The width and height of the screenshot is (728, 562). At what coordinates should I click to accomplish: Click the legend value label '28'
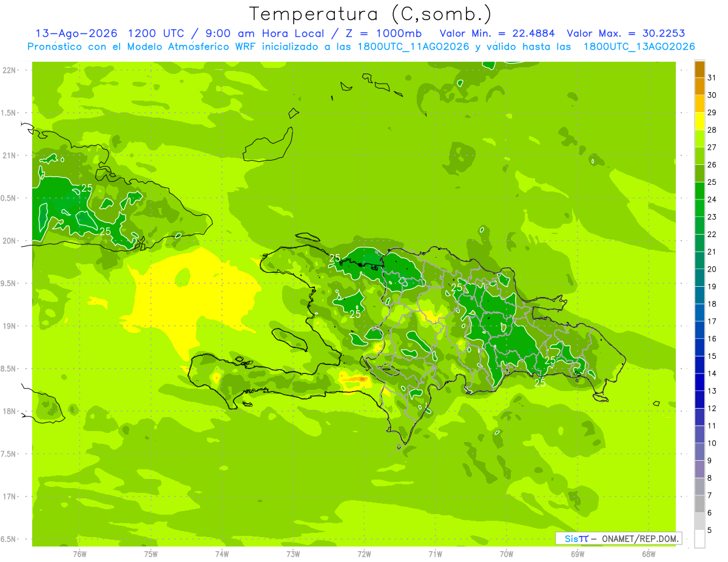[x=712, y=129]
